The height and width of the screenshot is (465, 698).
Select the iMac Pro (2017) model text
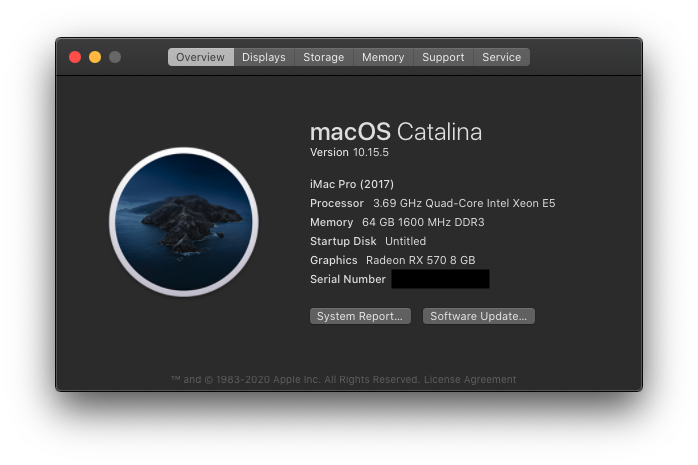[352, 184]
